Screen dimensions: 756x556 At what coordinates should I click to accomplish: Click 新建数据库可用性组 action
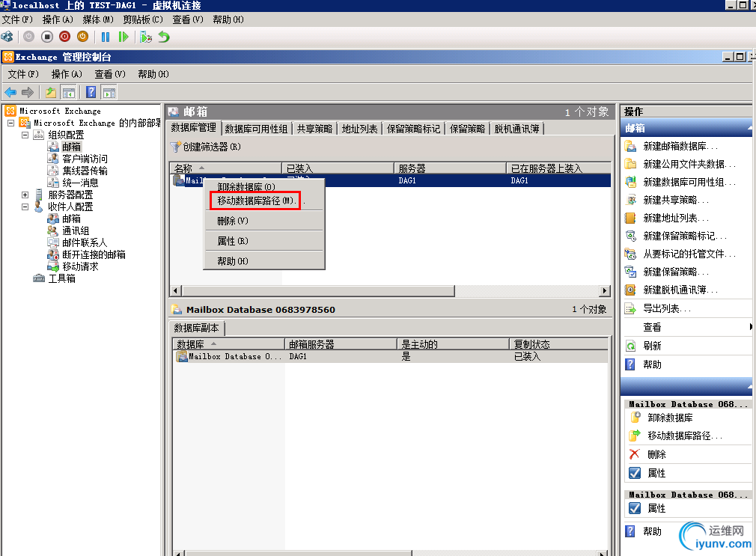tap(689, 182)
